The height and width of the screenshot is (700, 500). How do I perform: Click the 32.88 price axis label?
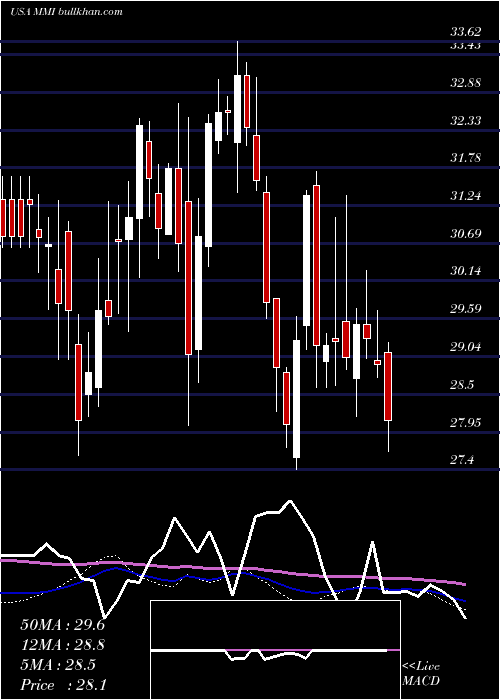(466, 83)
